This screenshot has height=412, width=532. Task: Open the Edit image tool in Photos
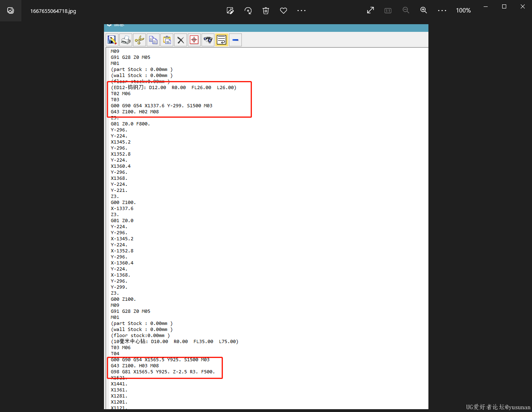point(230,10)
